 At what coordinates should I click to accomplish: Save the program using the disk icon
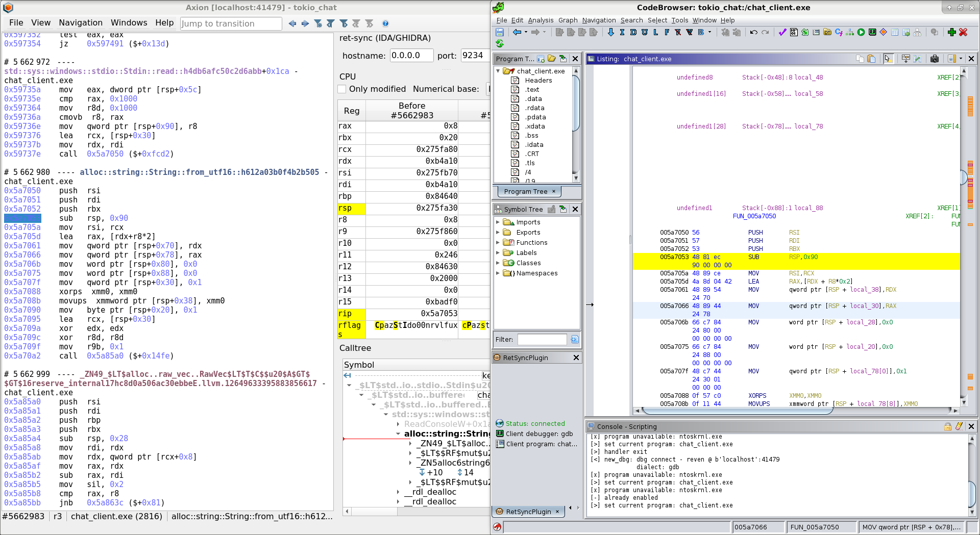[499, 32]
